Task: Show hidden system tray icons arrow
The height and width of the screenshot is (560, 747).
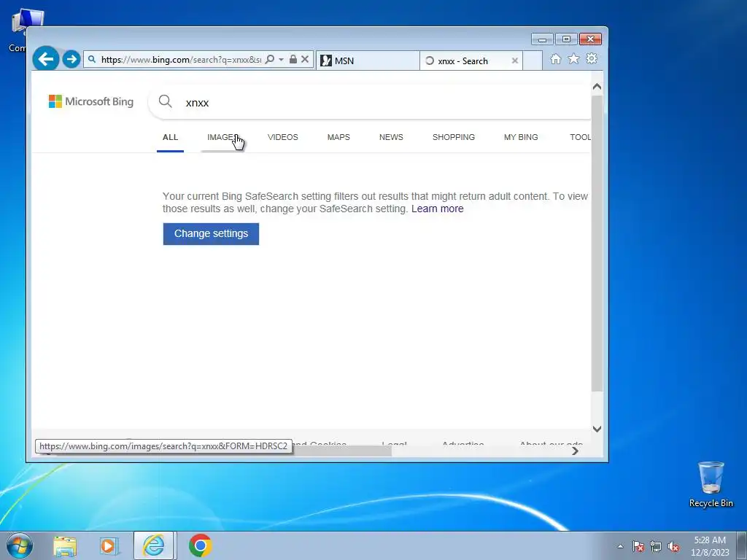Action: [x=620, y=547]
